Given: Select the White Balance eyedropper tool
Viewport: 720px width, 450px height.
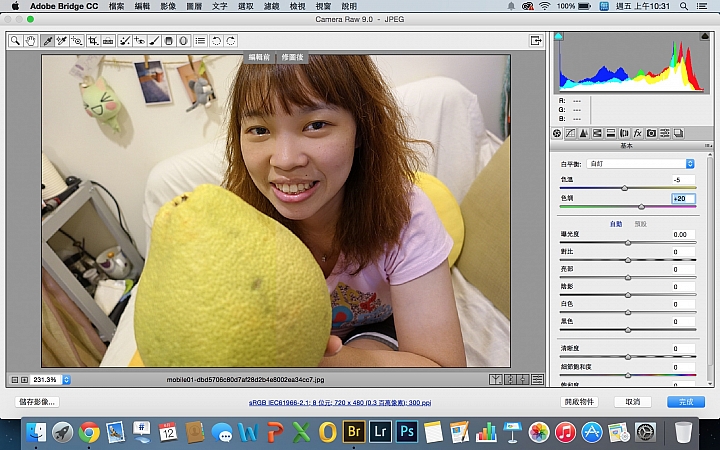Looking at the screenshot, I should click(47, 41).
